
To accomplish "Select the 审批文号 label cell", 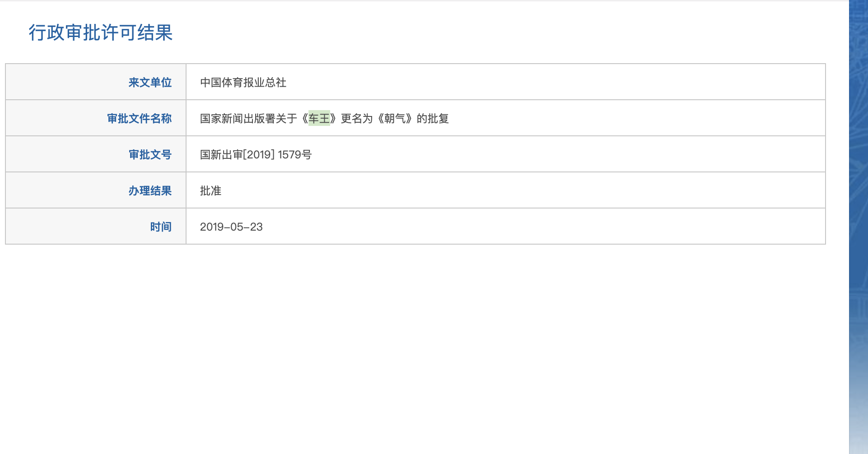I will [x=96, y=154].
